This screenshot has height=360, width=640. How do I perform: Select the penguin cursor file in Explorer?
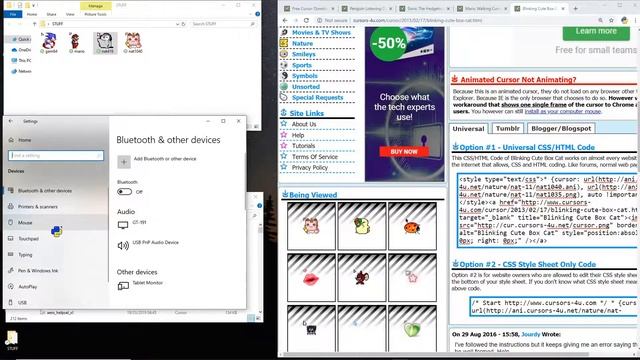click(x=105, y=43)
